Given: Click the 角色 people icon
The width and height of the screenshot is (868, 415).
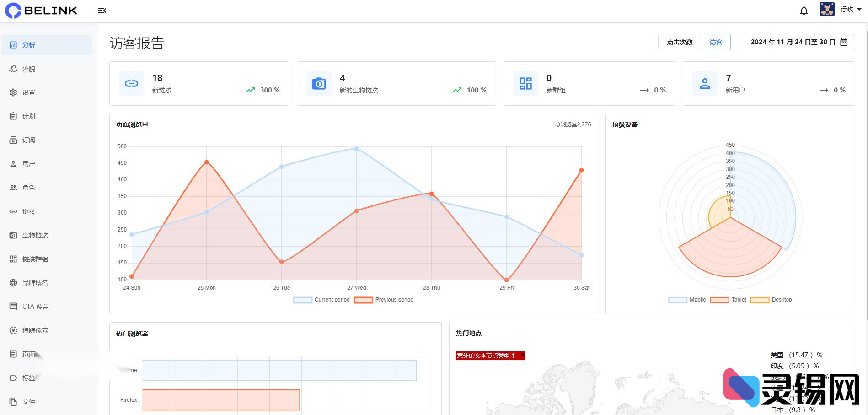Looking at the screenshot, I should pos(13,188).
